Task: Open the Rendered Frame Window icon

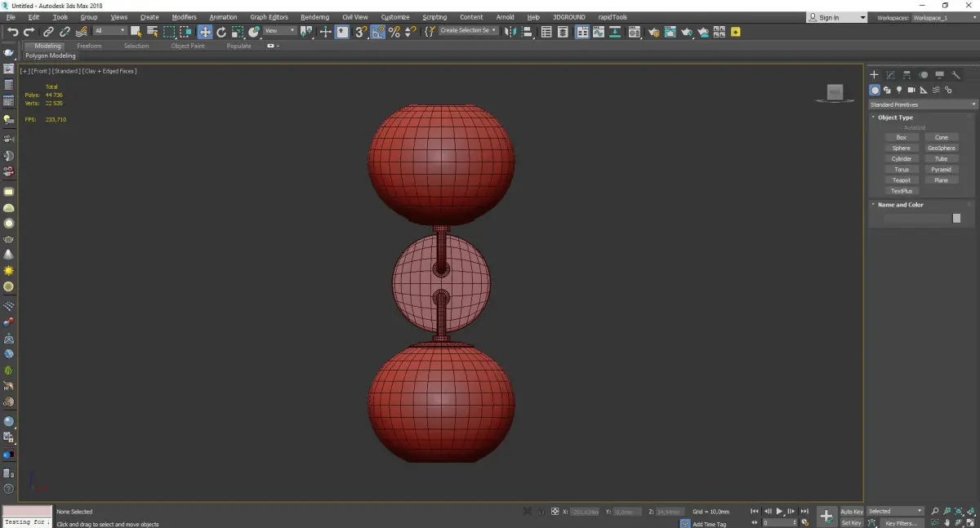Action: [x=670, y=32]
